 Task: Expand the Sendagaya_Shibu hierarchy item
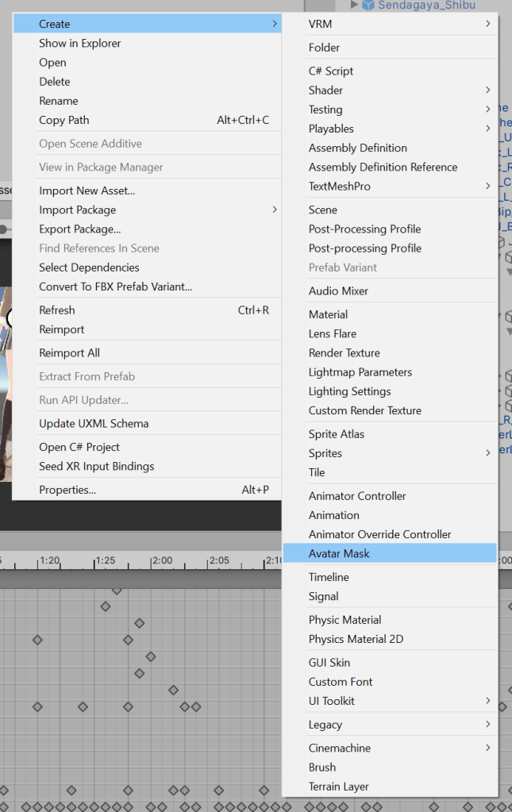355,6
